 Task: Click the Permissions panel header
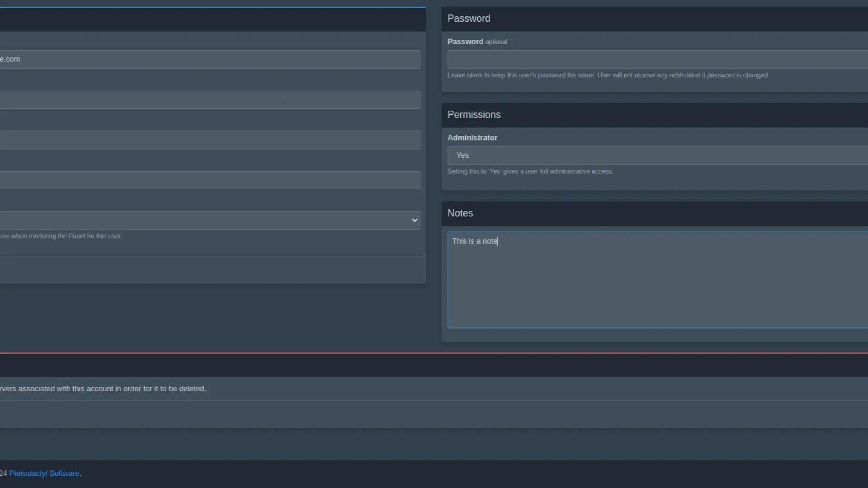tap(474, 115)
